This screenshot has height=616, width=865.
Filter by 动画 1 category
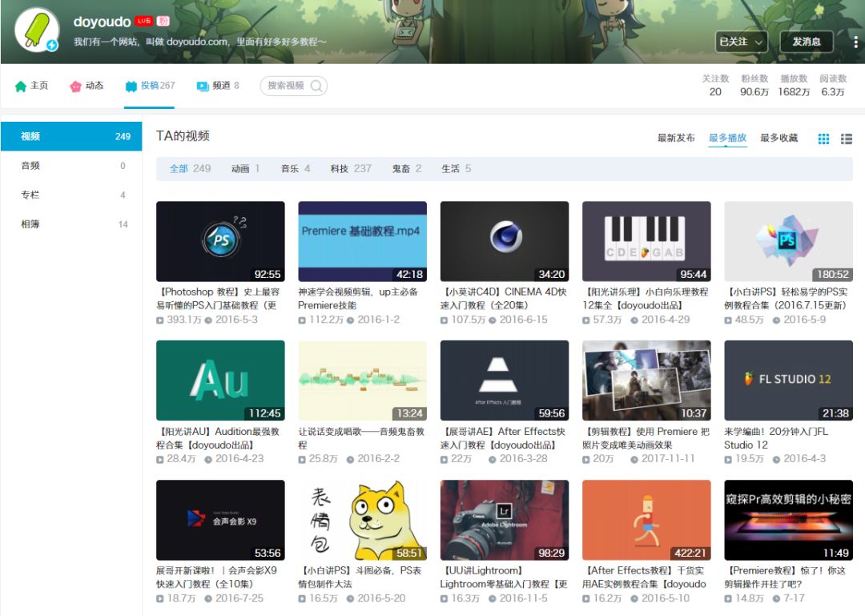[x=246, y=169]
